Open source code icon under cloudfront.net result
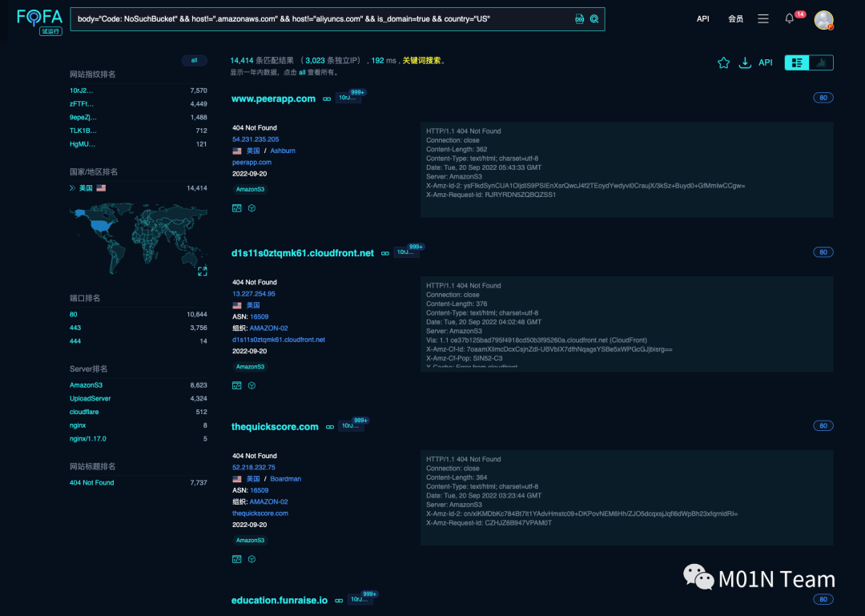The width and height of the screenshot is (865, 616). click(236, 385)
